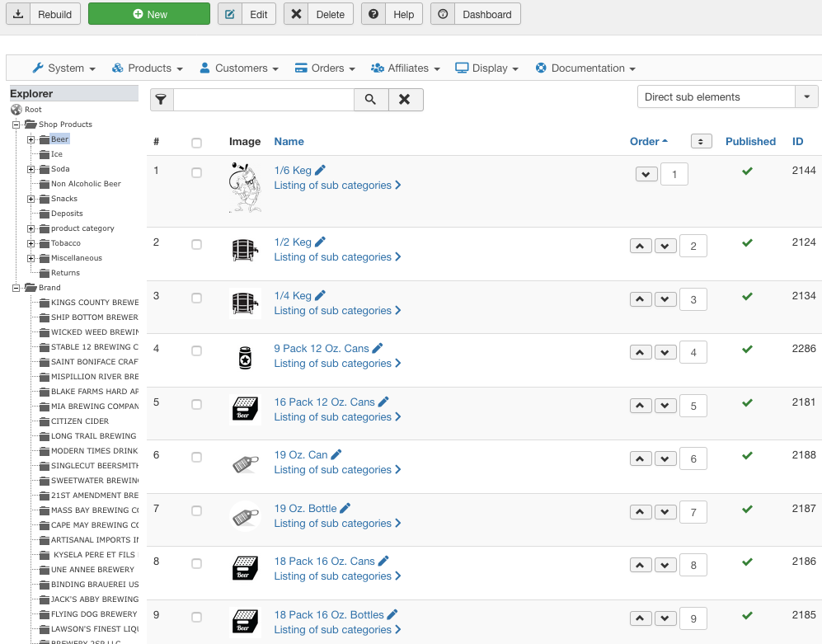Click the pencil icon next to 1/6 Keg
This screenshot has height=644, width=822.
coord(320,170)
